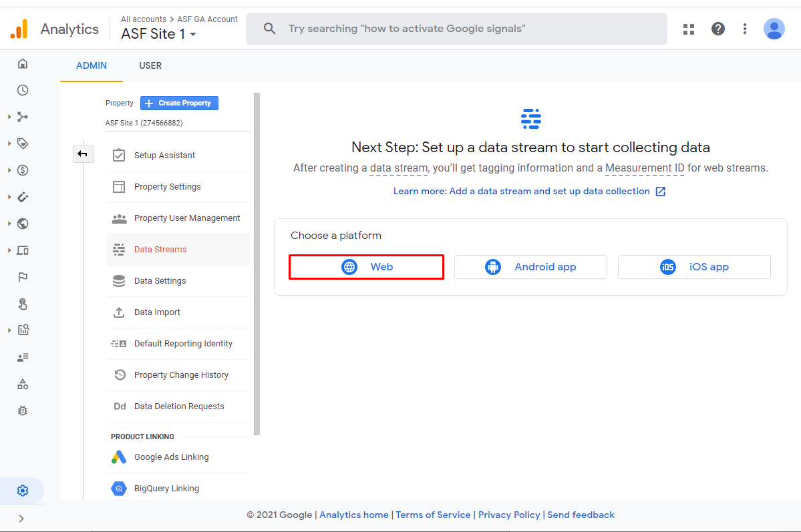Click the Send feedback link
The width and height of the screenshot is (801, 532).
(x=581, y=515)
